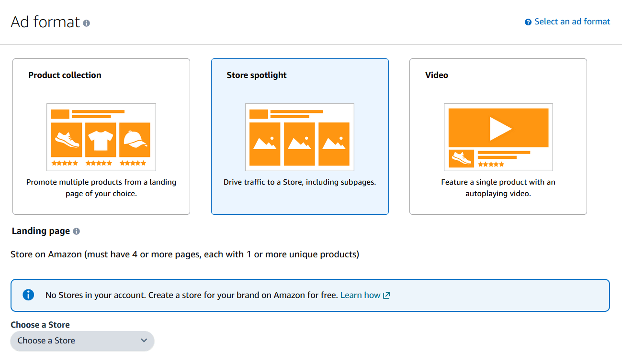Click the question mark help icon
The image size is (622, 364).
click(x=528, y=22)
